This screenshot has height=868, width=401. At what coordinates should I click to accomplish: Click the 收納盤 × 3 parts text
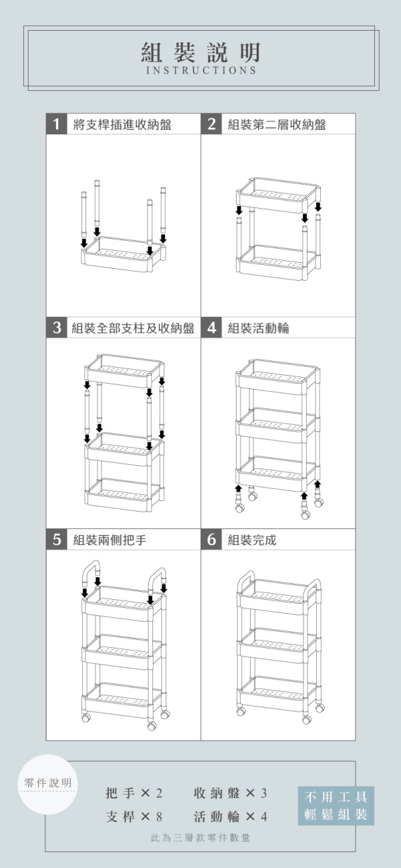coord(231,793)
